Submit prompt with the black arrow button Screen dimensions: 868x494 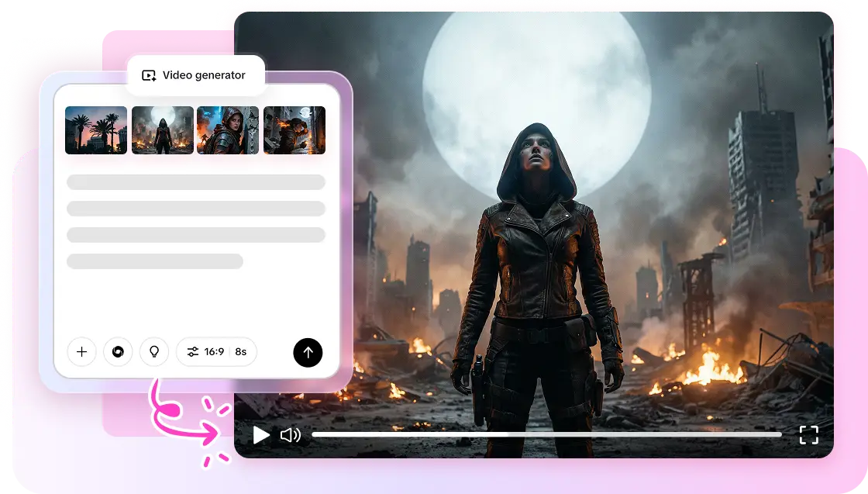click(x=308, y=352)
